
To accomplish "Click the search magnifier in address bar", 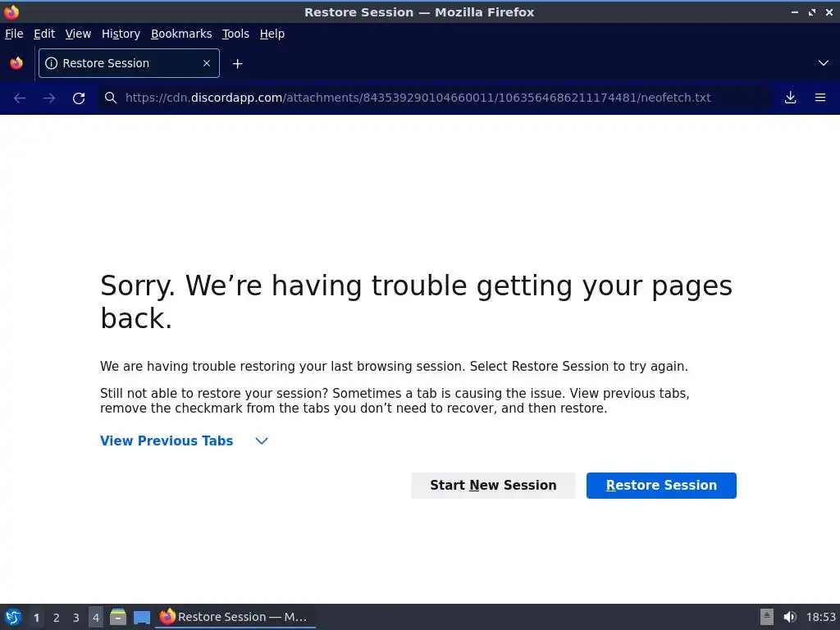I will coord(111,98).
